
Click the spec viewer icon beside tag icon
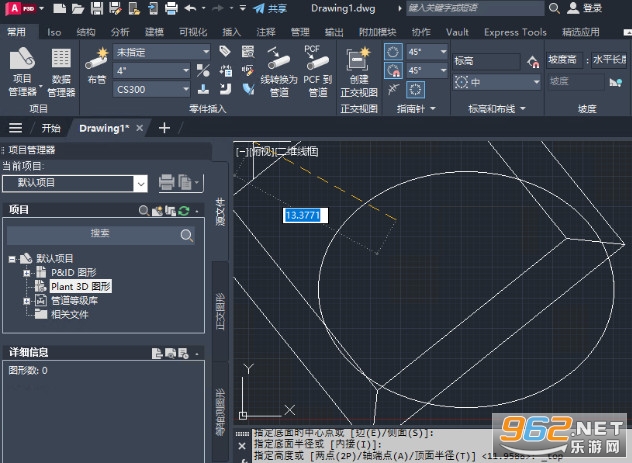(247, 51)
